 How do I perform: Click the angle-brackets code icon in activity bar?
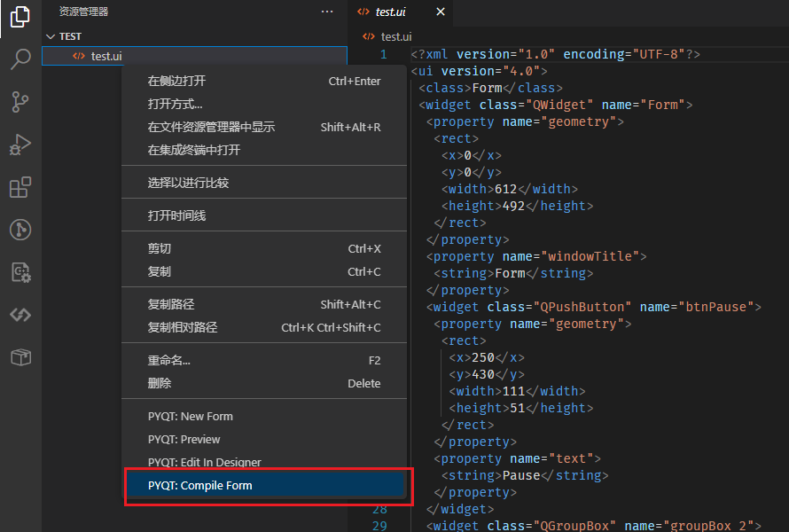[20, 315]
